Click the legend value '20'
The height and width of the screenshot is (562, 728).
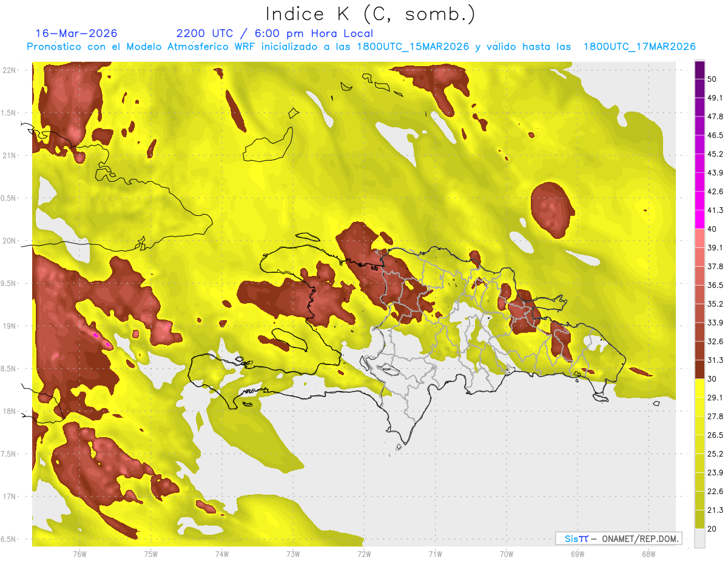pyautogui.click(x=712, y=529)
